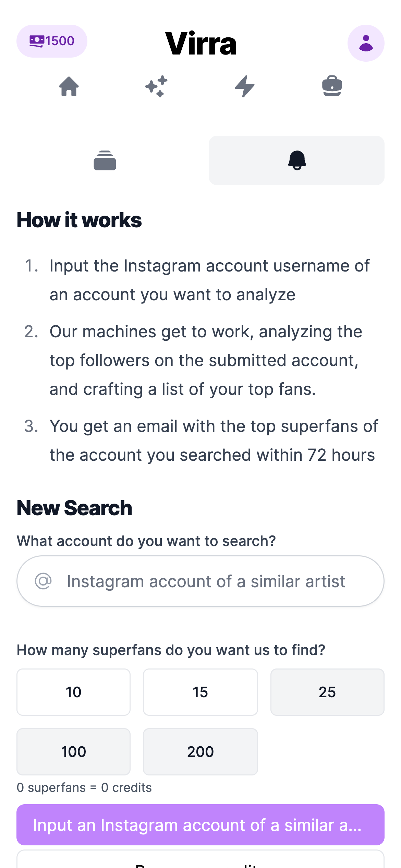Open the home icon in navigation
401x868 pixels.
[x=69, y=86]
